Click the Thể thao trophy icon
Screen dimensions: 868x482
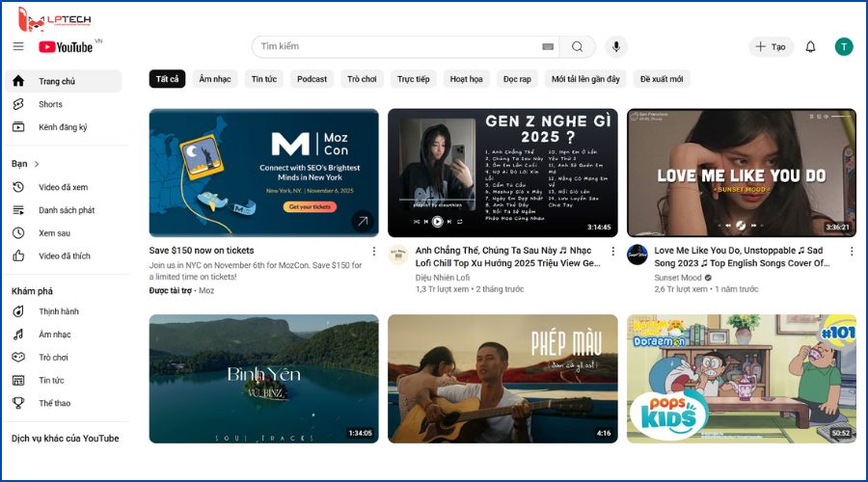18,403
